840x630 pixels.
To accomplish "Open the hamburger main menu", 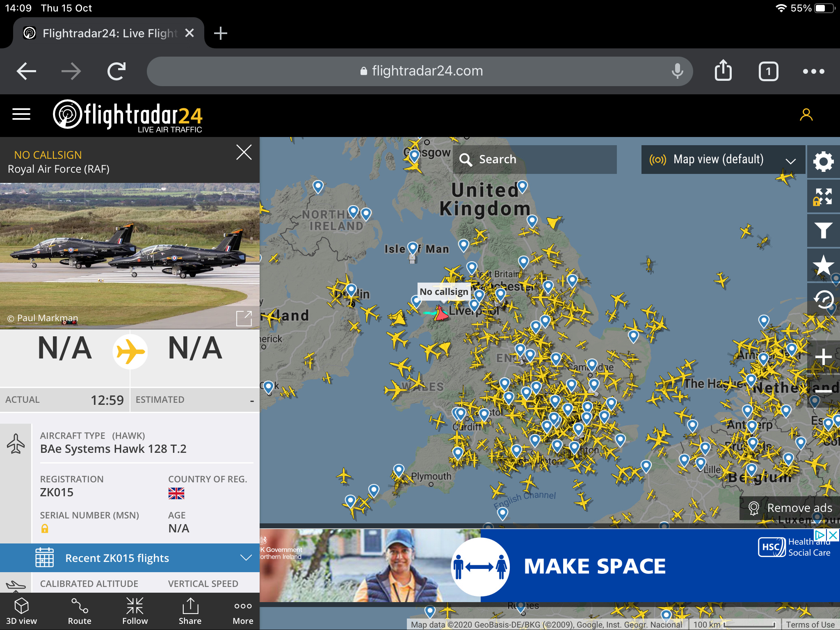I will coord(21,114).
